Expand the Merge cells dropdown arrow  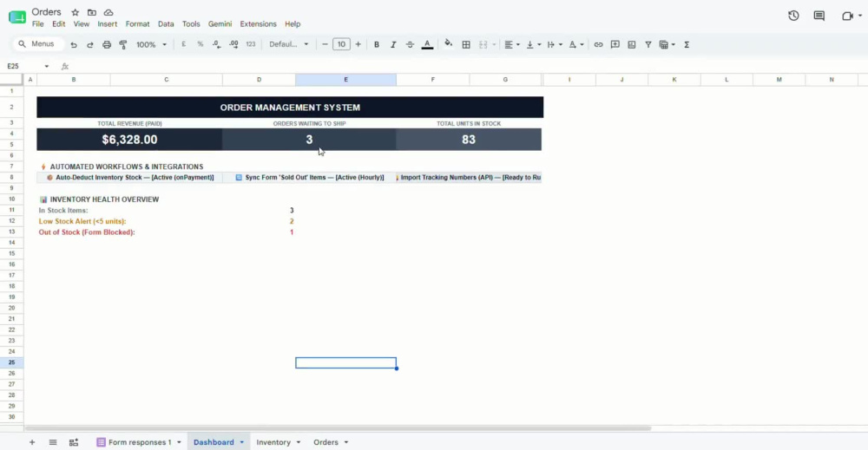click(x=494, y=45)
